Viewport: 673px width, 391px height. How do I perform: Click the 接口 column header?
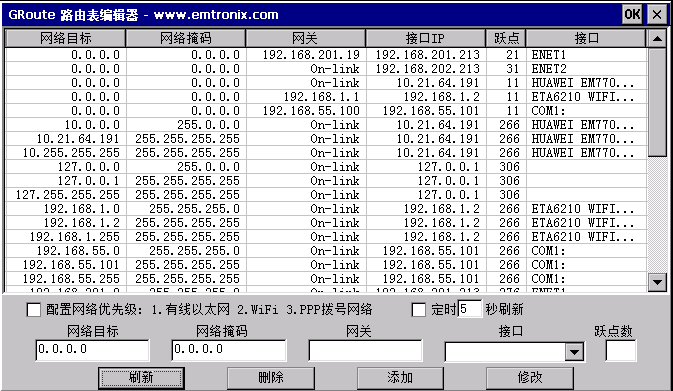point(586,38)
